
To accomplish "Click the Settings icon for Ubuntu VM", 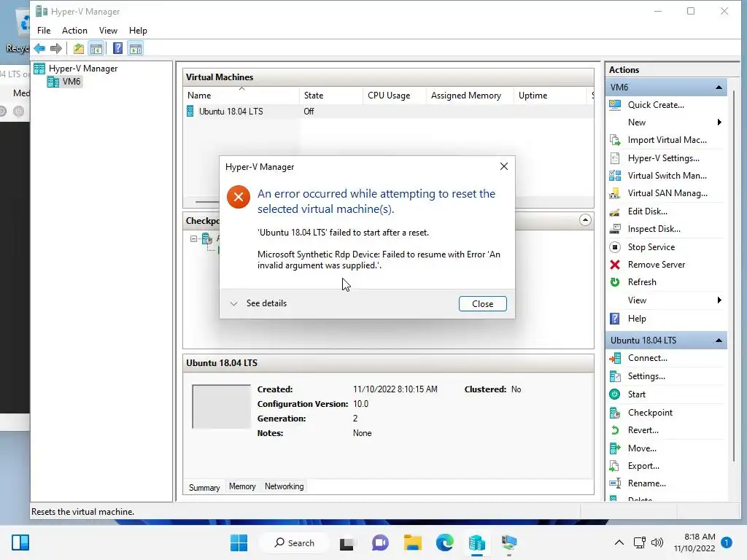I will [x=615, y=376].
